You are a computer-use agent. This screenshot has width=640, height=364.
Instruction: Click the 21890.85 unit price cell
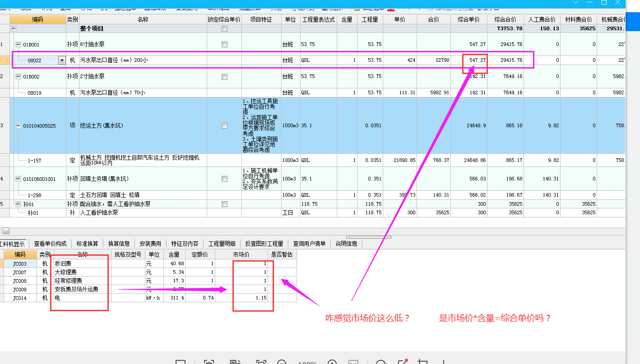[x=400, y=160]
